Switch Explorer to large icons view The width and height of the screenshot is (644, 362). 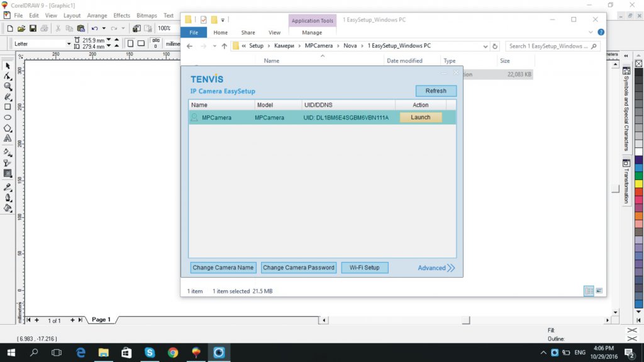(599, 291)
